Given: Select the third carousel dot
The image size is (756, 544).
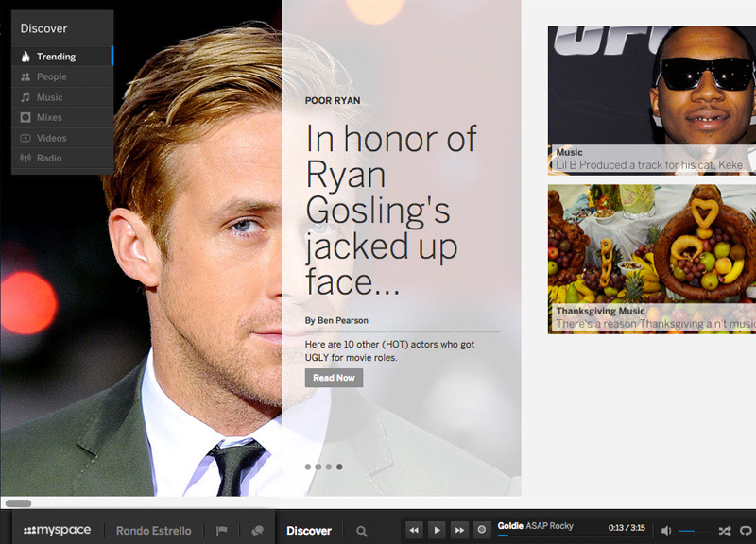Looking at the screenshot, I should (x=329, y=467).
